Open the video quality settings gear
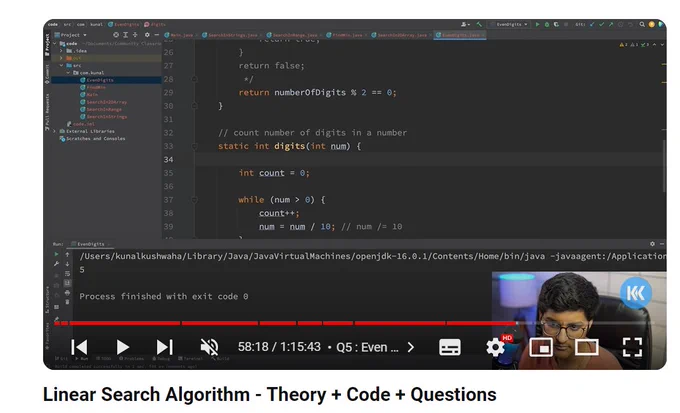 click(x=495, y=347)
